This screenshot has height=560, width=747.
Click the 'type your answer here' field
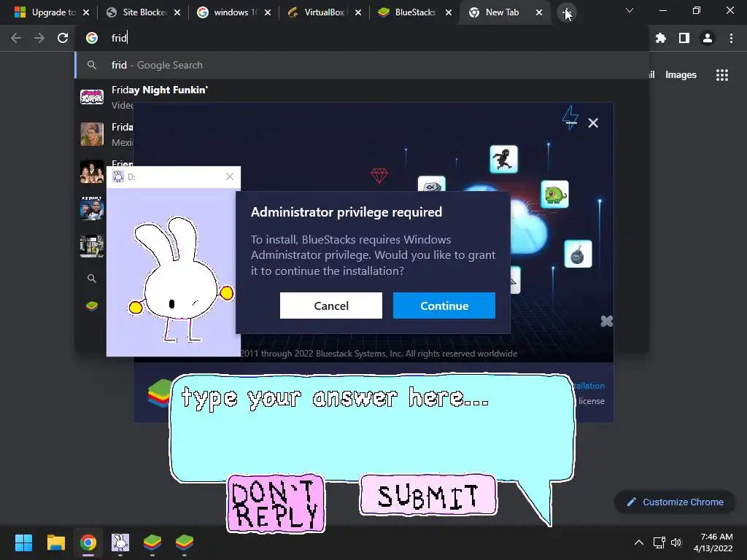(x=371, y=429)
